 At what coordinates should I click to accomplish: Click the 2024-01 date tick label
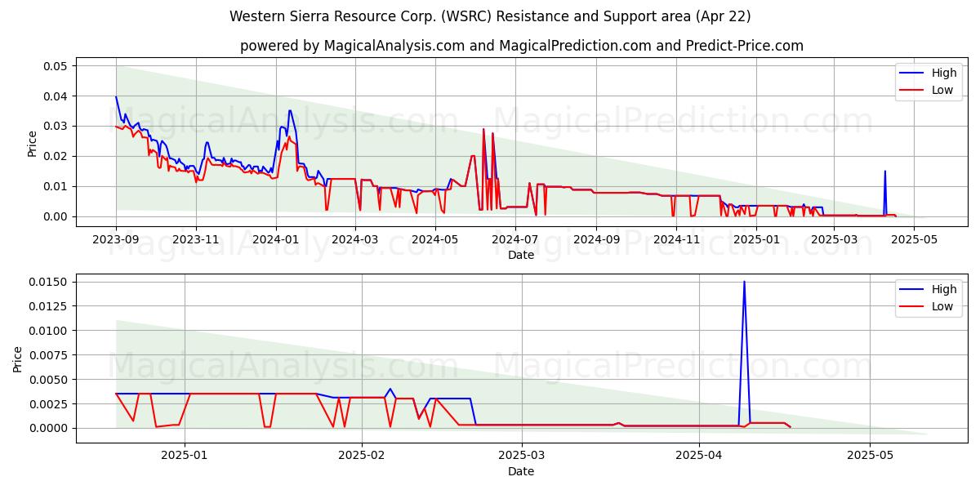click(x=275, y=239)
